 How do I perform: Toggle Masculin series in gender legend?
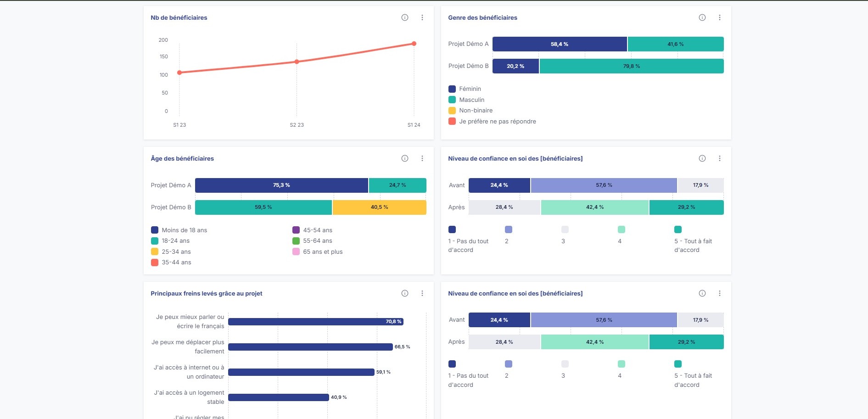[x=471, y=100]
